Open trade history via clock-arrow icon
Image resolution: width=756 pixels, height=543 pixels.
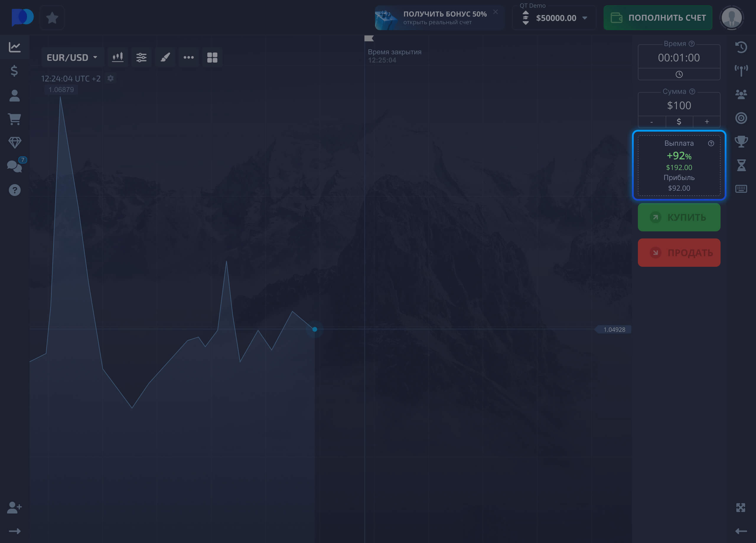pyautogui.click(x=741, y=47)
